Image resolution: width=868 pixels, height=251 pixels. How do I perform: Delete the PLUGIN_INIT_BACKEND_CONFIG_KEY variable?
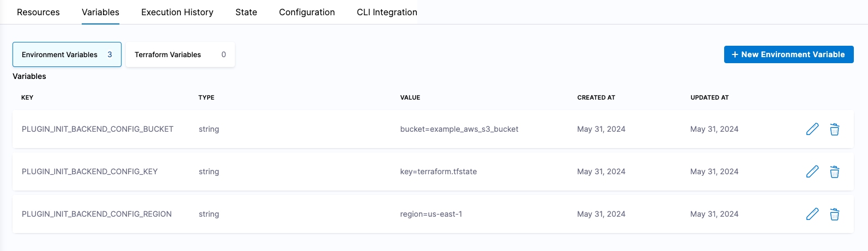(834, 172)
